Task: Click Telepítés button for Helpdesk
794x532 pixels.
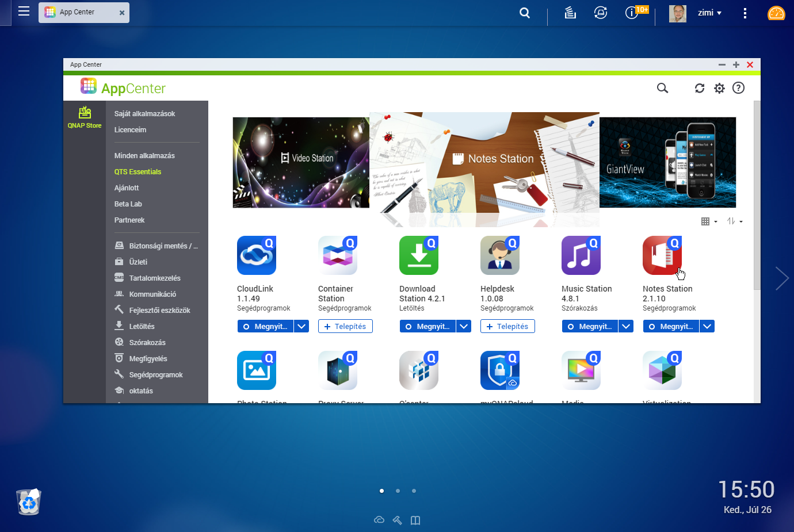Action: point(507,326)
